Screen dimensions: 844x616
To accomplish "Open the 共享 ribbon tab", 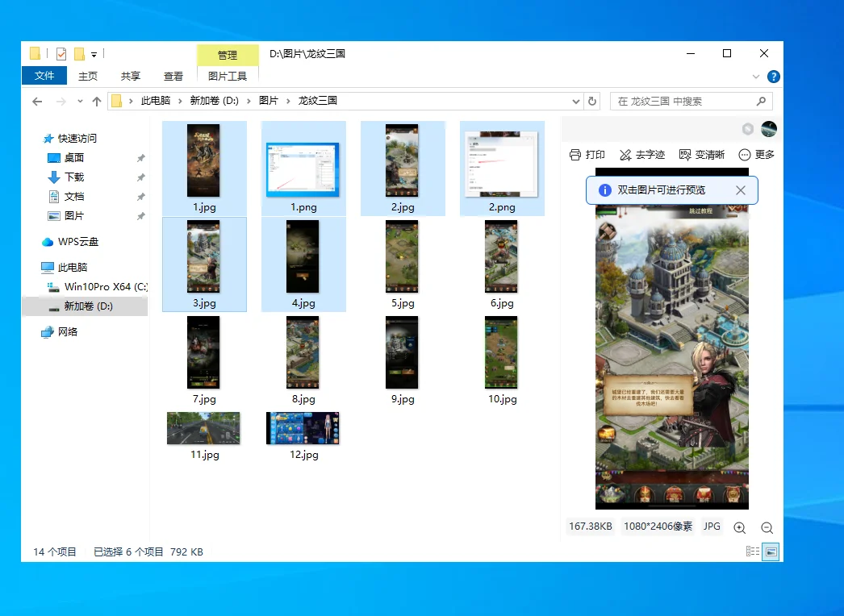I will pyautogui.click(x=130, y=76).
